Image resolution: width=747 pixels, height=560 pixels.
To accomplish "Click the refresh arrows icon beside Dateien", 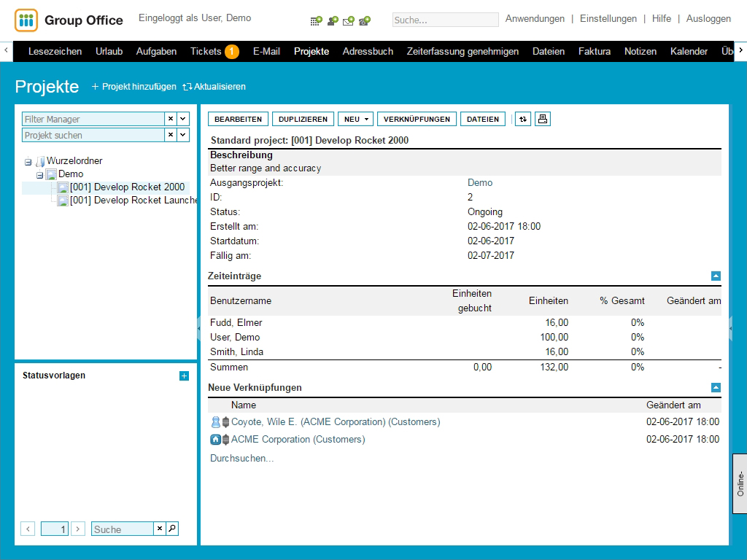I will click(x=522, y=119).
